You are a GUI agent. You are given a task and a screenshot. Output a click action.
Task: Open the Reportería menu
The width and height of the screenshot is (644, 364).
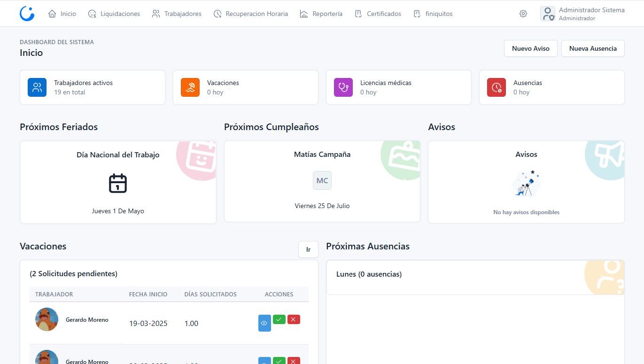click(x=321, y=14)
